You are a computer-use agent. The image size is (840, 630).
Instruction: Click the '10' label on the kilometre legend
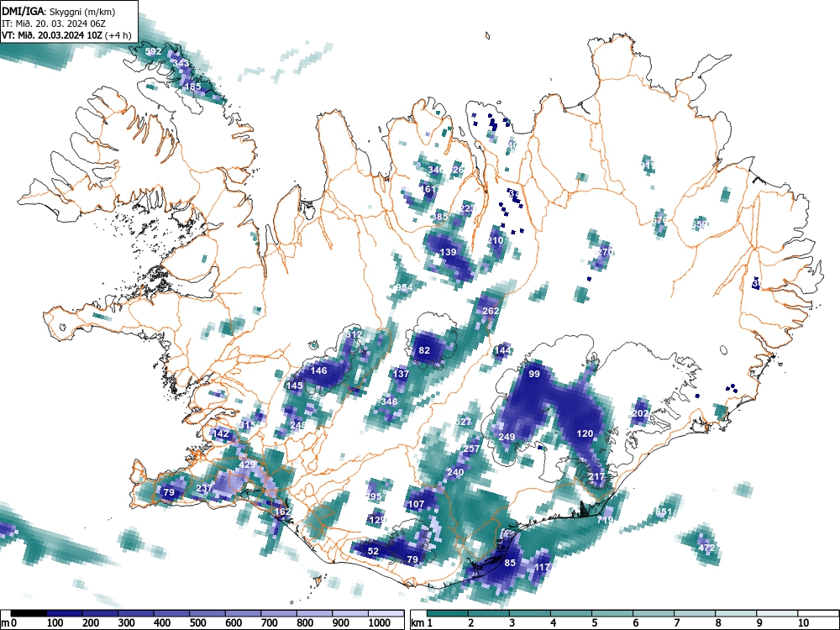tap(802, 623)
